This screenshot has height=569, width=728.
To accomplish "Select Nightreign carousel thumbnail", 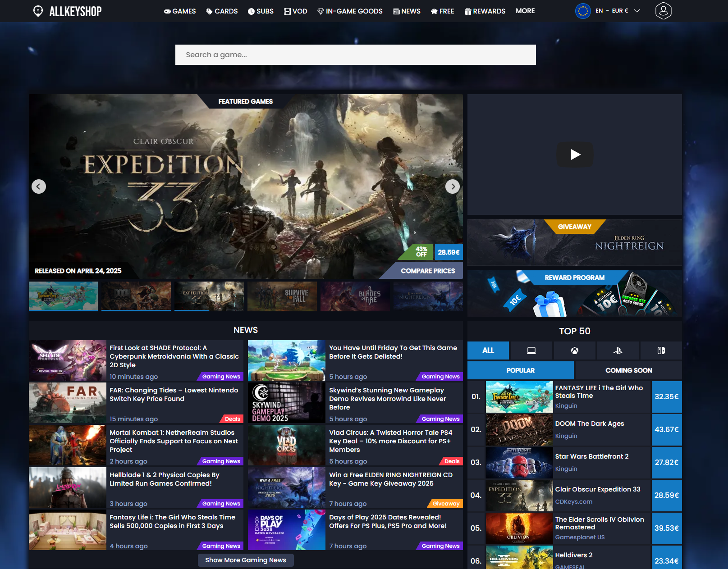I will click(428, 296).
